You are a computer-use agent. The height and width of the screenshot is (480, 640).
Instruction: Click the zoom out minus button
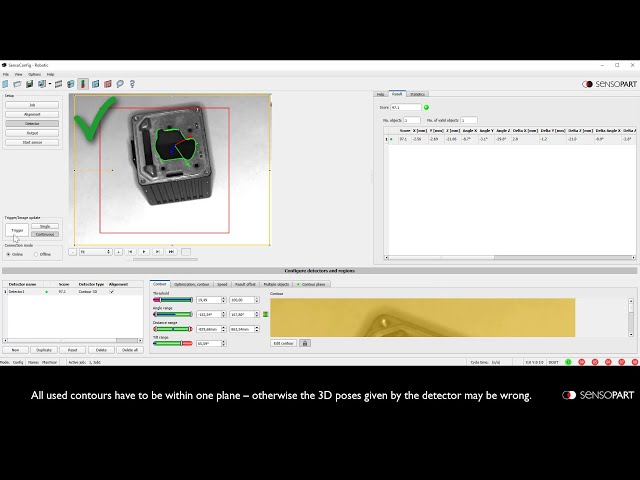coord(72,252)
